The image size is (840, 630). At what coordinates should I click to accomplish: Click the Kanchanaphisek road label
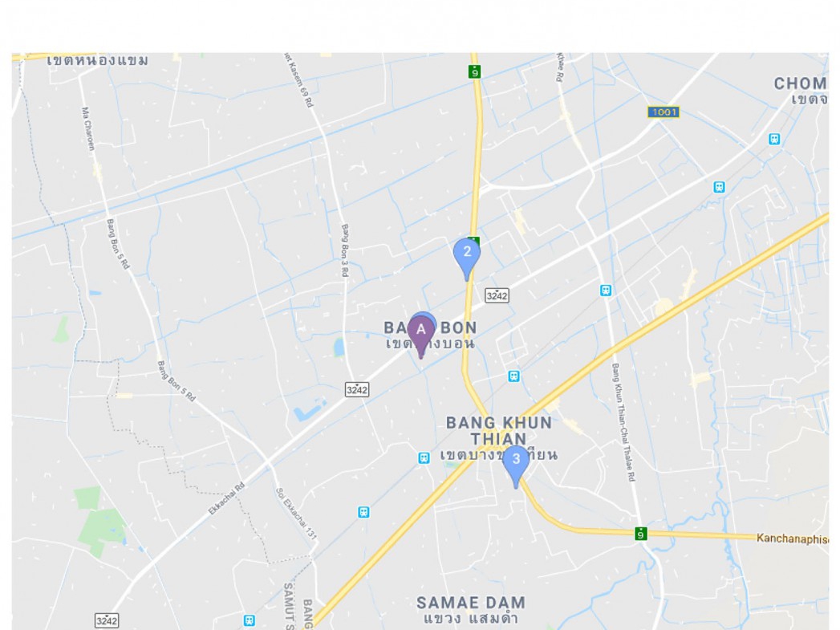(792, 539)
